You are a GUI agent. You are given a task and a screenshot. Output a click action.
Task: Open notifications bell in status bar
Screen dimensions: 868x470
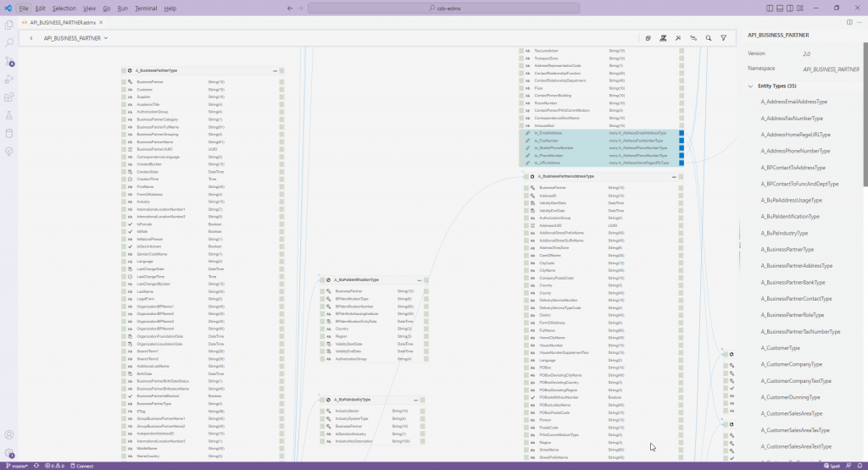tap(860, 466)
